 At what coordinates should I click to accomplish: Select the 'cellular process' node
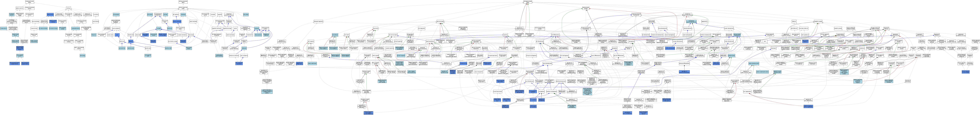coord(440,21)
